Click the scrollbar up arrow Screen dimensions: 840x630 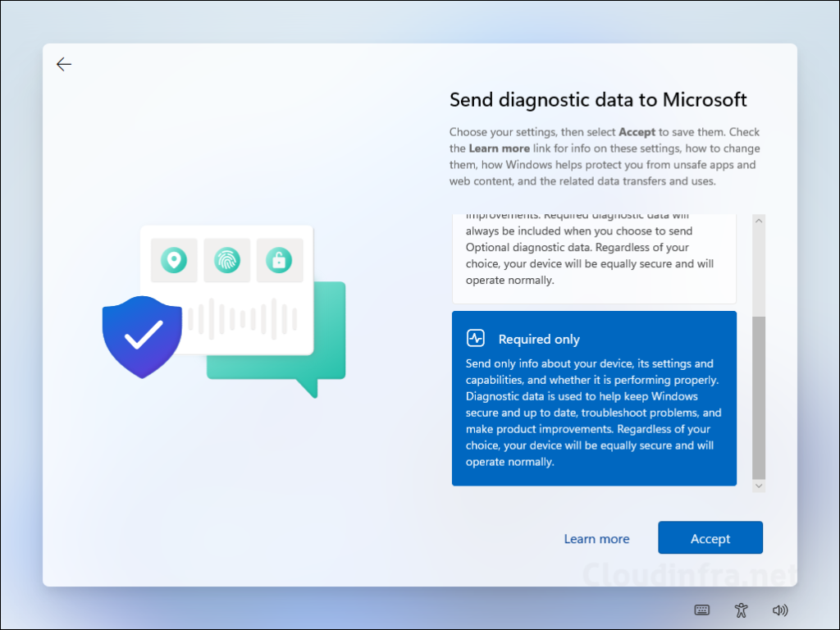759,221
